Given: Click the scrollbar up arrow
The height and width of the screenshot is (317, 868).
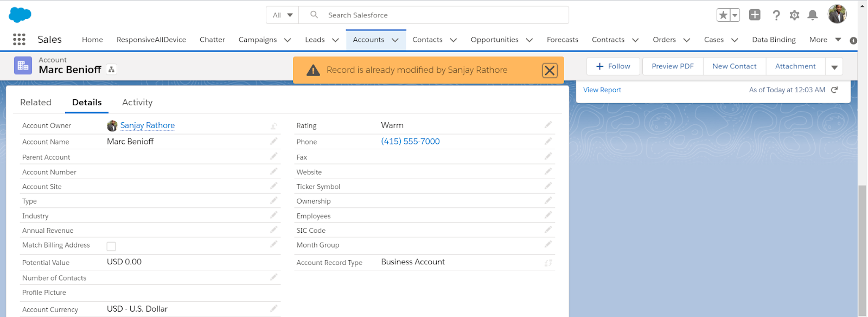Looking at the screenshot, I should coord(862,5).
